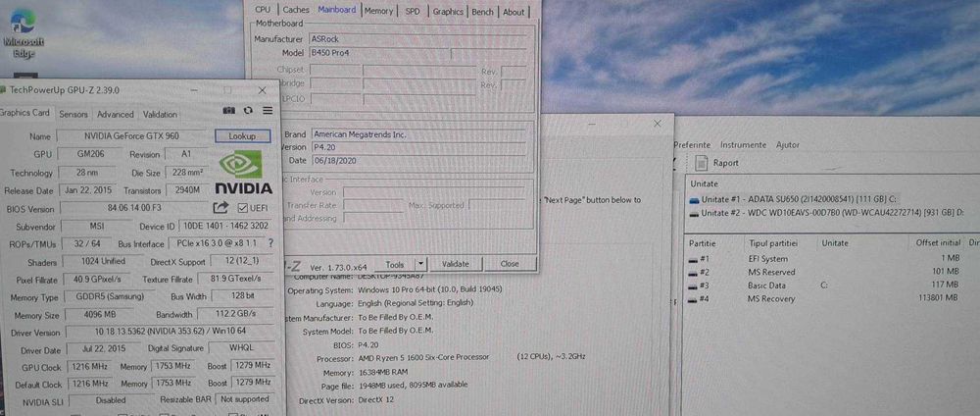
Task: Open the Tools dropdown arrow in CPU-Z
Action: coord(420,264)
